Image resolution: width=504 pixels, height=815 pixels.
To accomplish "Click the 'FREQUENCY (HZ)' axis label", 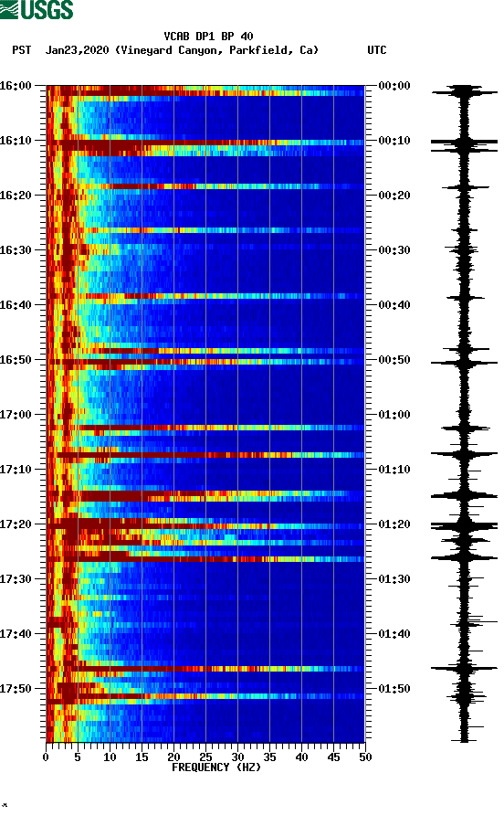I will coord(216,767).
